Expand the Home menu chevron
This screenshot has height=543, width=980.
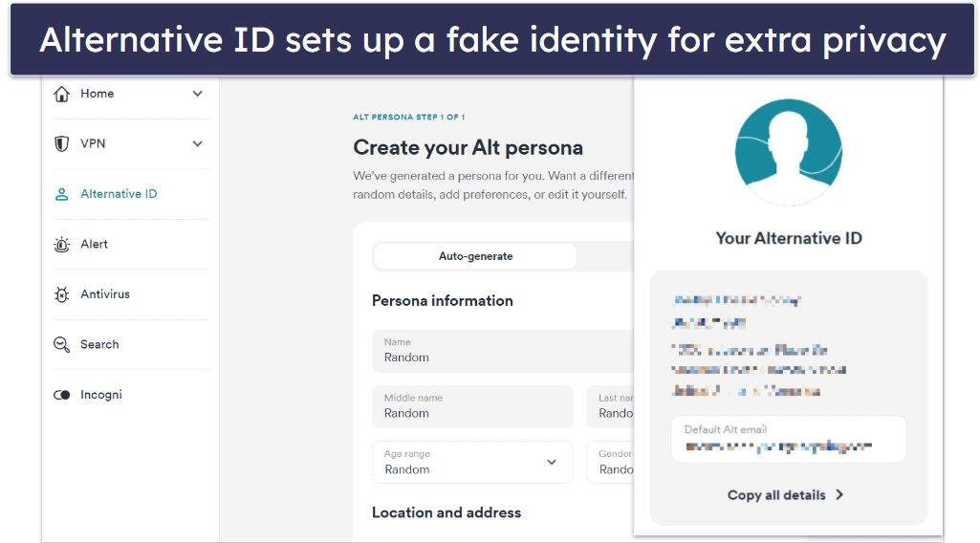(x=198, y=94)
